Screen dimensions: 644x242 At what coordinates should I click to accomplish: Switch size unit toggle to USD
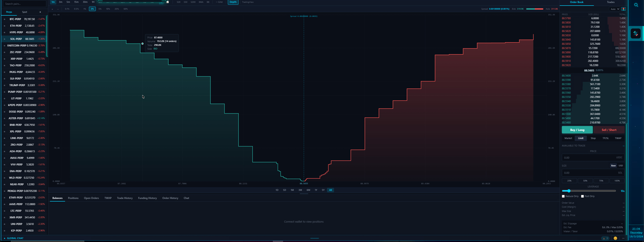(621, 165)
